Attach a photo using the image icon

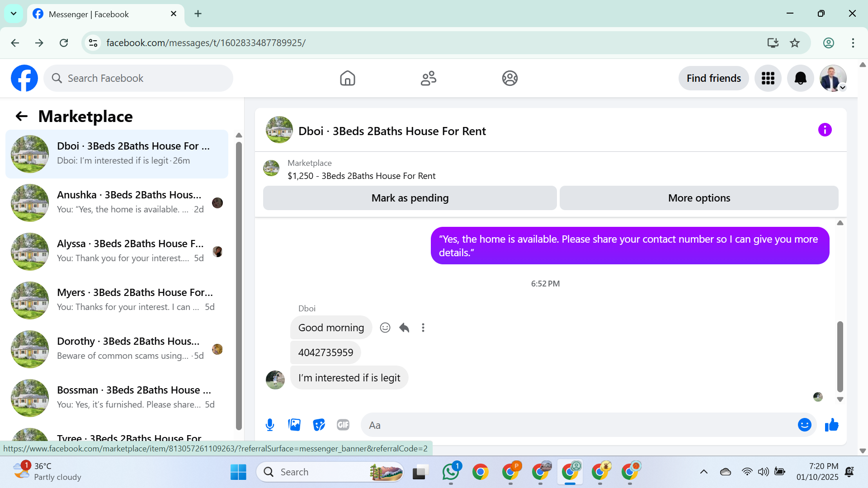click(x=294, y=425)
